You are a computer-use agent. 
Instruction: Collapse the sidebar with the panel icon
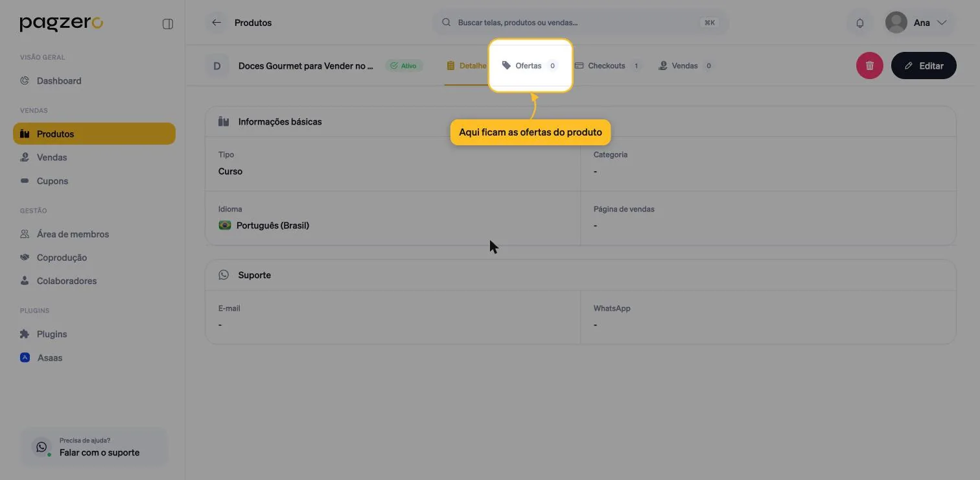[168, 24]
